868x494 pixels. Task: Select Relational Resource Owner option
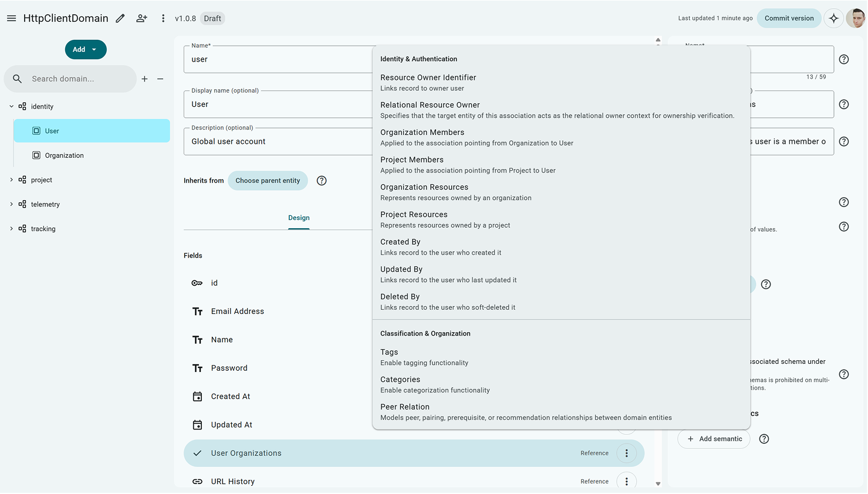(561, 110)
